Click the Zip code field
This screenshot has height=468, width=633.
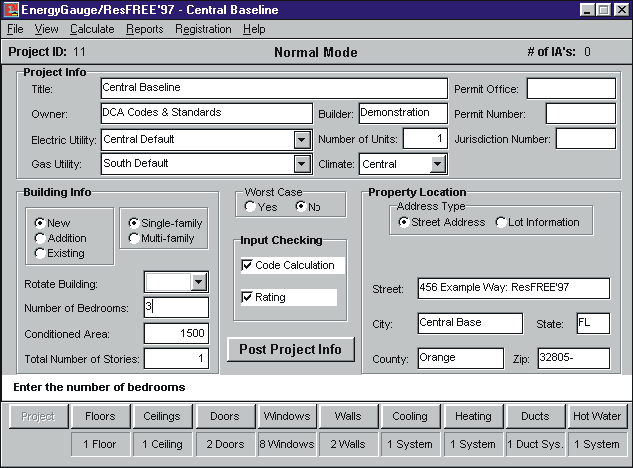click(x=574, y=358)
